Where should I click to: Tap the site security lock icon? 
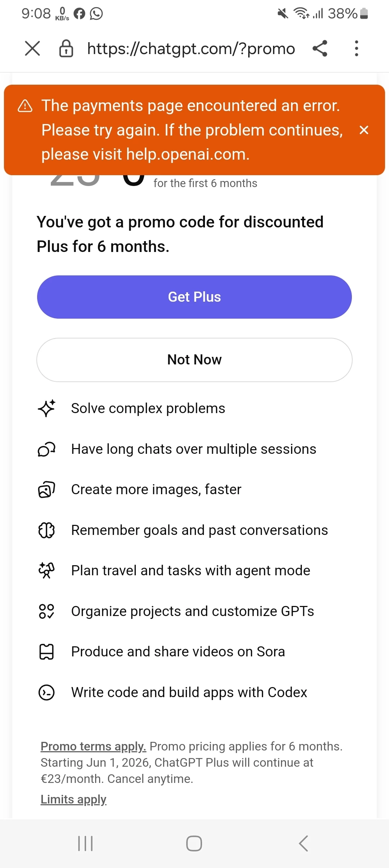(66, 49)
